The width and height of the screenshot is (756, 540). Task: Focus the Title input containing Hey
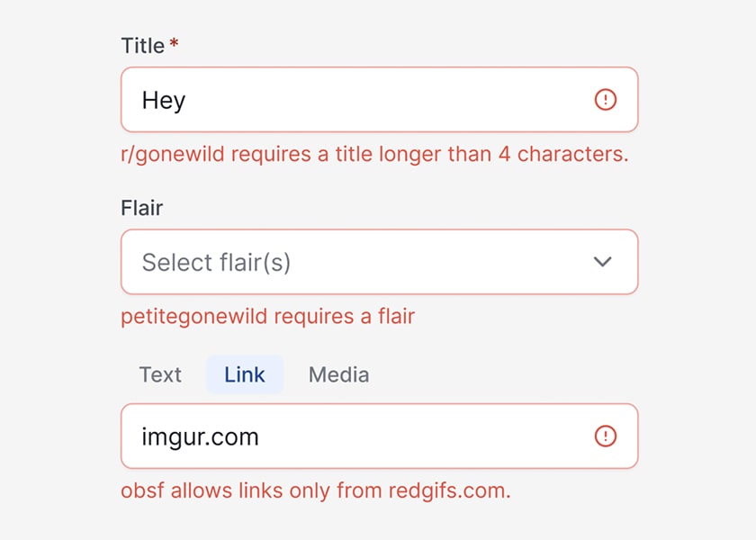coord(360,100)
